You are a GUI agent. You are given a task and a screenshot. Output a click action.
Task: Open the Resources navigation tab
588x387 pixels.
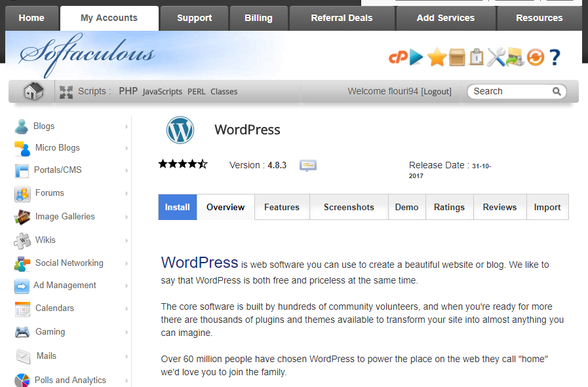tap(539, 18)
